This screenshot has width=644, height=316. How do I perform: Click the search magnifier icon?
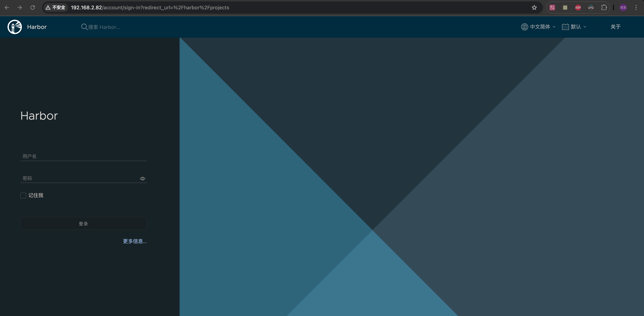84,27
